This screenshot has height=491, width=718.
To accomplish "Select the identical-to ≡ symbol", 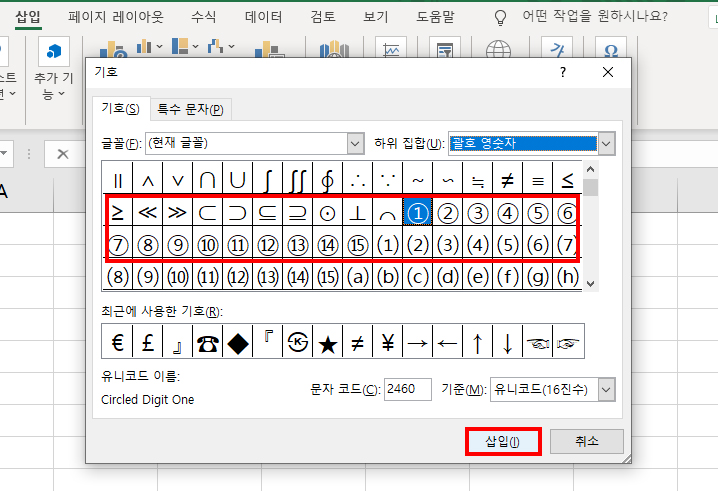I will pos(538,180).
